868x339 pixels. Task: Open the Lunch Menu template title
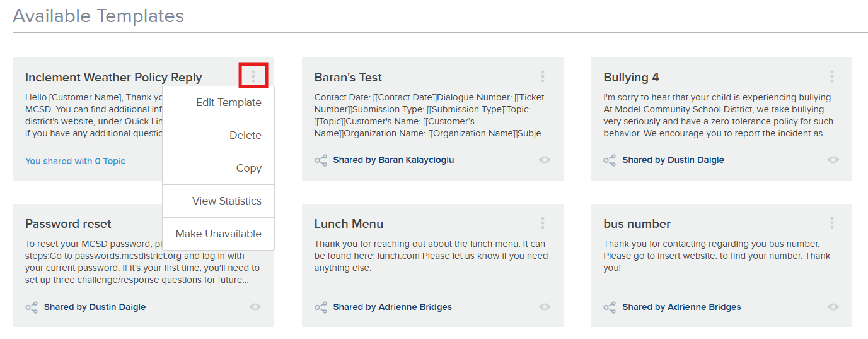[349, 224]
